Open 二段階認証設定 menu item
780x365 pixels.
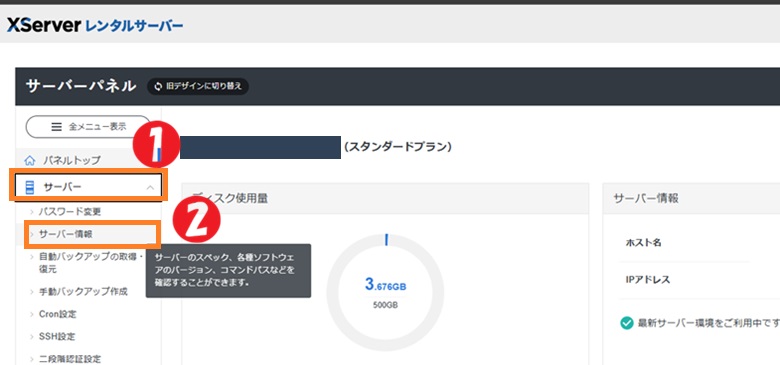click(70, 359)
